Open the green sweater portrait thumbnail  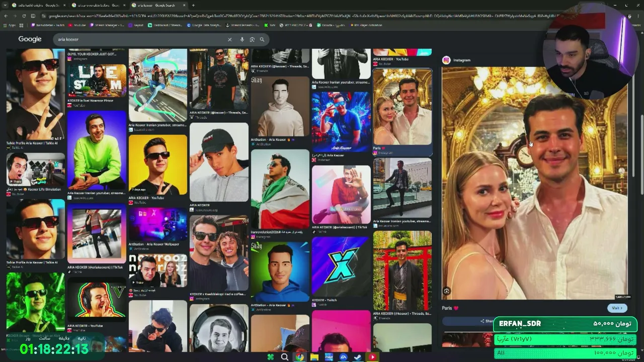97,150
